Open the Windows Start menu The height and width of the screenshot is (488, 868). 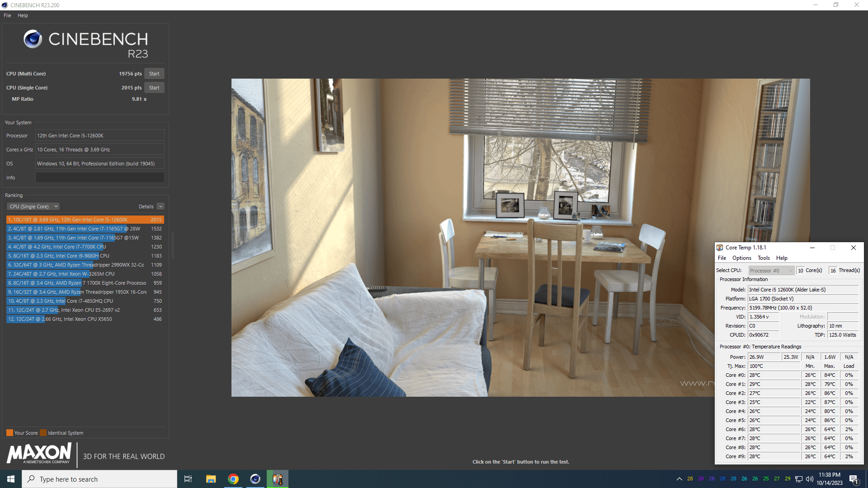click(11, 479)
